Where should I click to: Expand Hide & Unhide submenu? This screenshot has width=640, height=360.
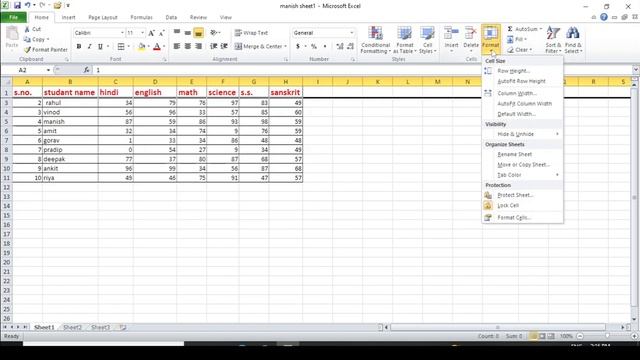click(522, 134)
